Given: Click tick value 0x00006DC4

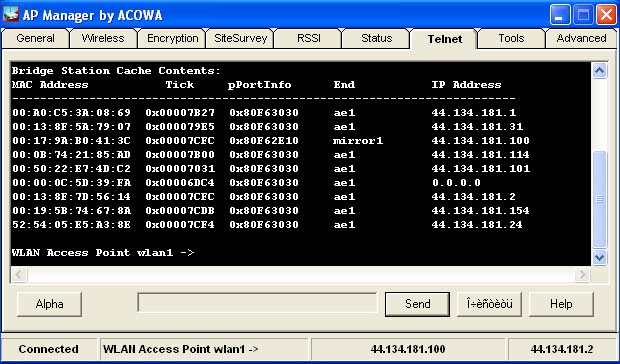Looking at the screenshot, I should pyautogui.click(x=180, y=183).
